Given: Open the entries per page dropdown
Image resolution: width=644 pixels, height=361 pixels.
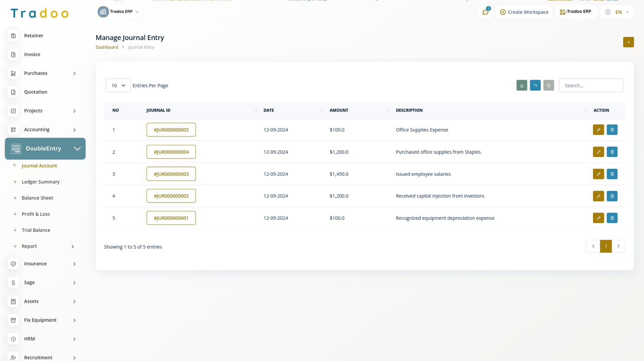Looking at the screenshot, I should point(118,85).
